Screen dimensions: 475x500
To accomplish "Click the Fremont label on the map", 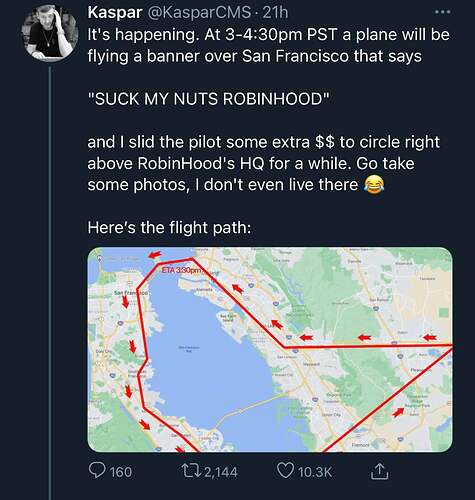I will pos(360,445).
